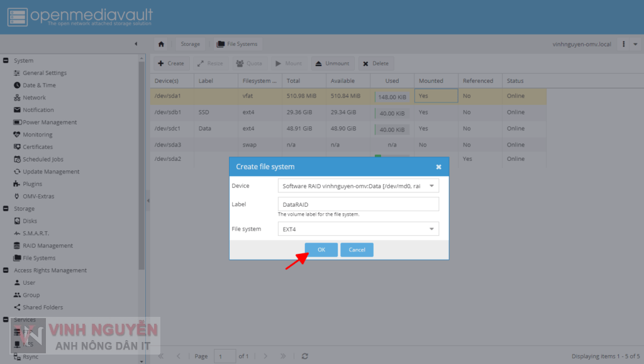
Task: Collapse the sidebar using the arrow at top
Action: pos(136,43)
